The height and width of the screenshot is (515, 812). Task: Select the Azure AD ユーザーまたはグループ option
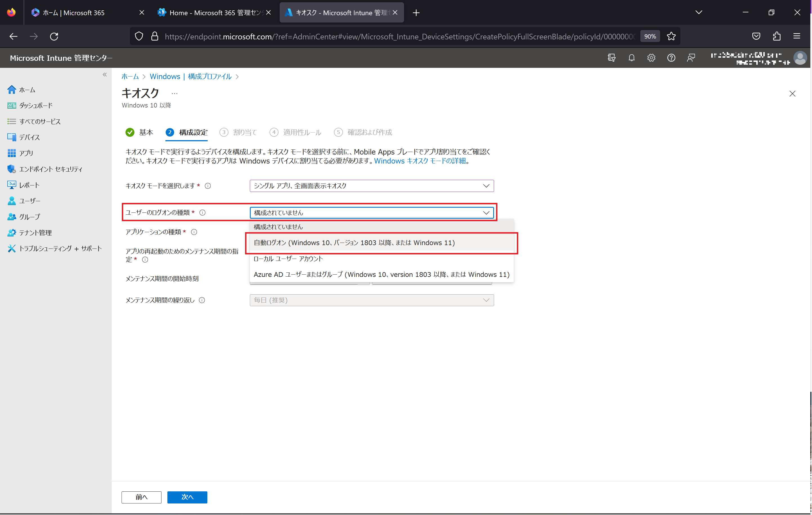(382, 275)
